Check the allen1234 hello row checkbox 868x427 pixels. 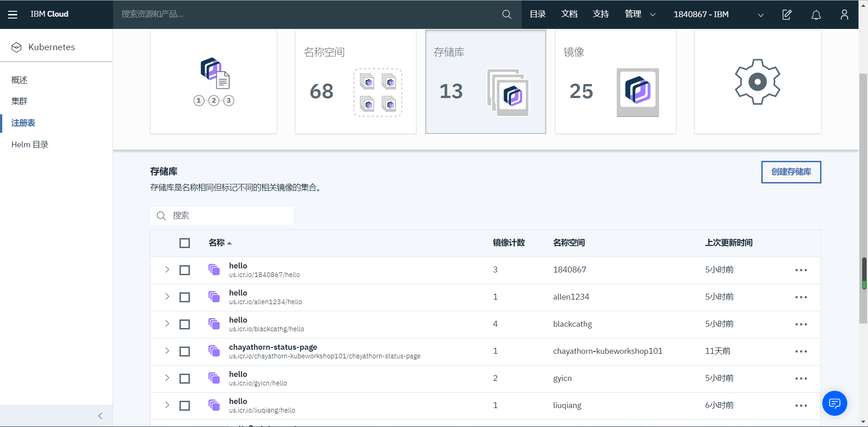point(184,297)
